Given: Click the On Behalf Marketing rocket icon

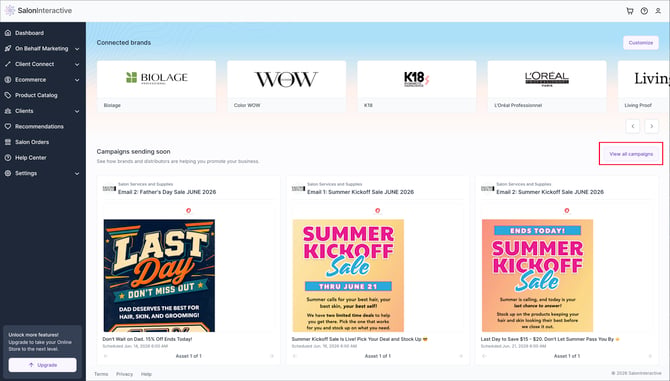Looking at the screenshot, I should point(8,49).
